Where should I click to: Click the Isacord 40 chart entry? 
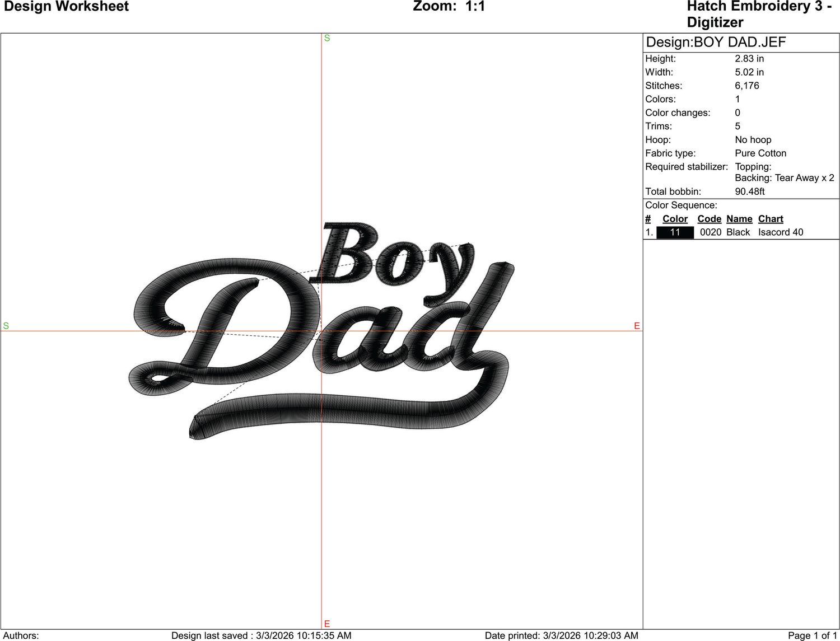781,232
